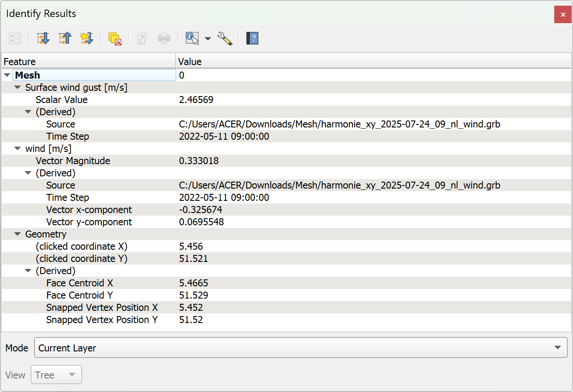Clear the identify results
The width and height of the screenshot is (573, 392).
pos(115,38)
